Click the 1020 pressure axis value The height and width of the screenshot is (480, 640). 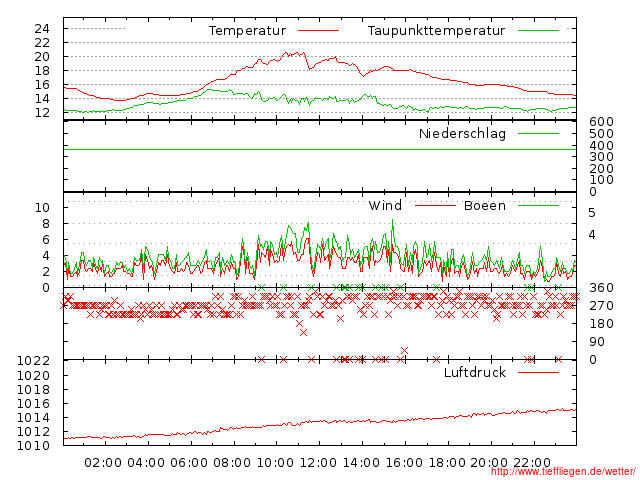pos(33,376)
